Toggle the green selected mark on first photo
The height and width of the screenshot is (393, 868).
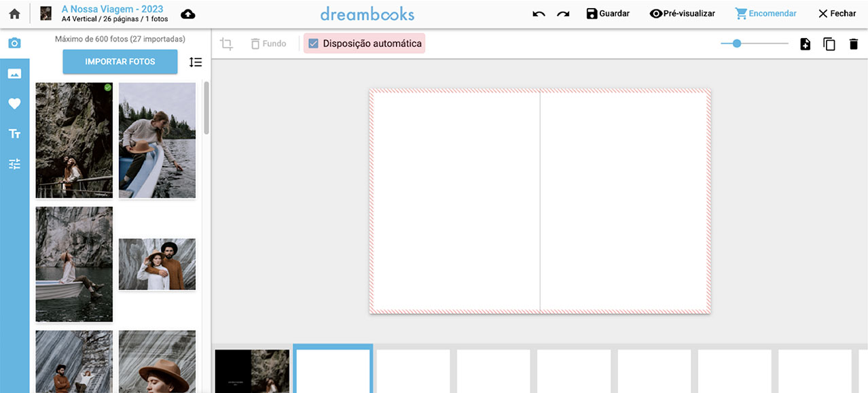point(107,88)
